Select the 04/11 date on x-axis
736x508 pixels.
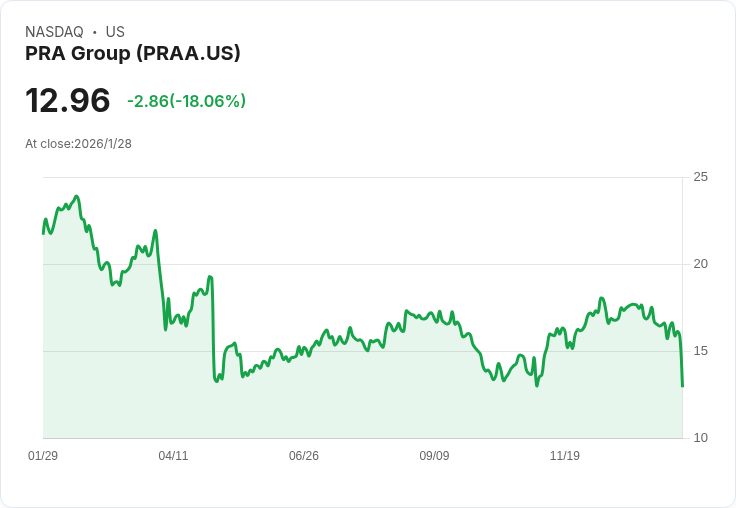pyautogui.click(x=173, y=456)
